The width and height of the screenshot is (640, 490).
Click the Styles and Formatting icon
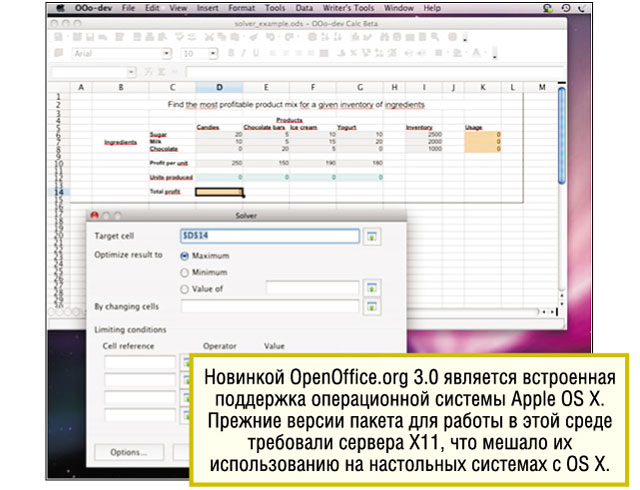(x=59, y=53)
